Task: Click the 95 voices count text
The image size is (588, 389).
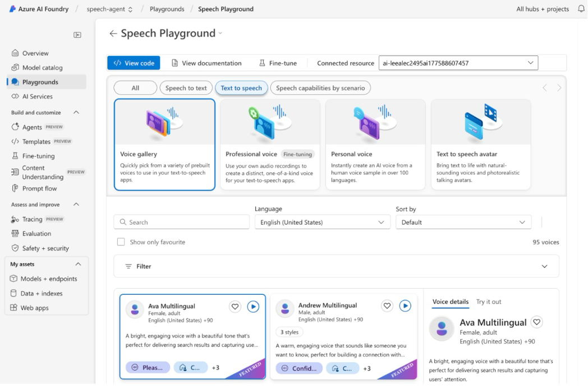Action: 545,242
